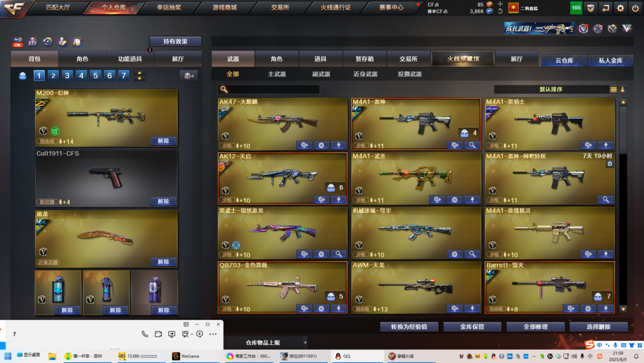Open the 云仓库 tab

pyautogui.click(x=564, y=60)
